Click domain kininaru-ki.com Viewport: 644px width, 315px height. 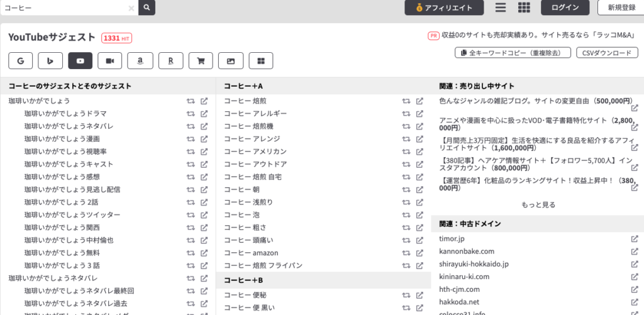pos(464,277)
